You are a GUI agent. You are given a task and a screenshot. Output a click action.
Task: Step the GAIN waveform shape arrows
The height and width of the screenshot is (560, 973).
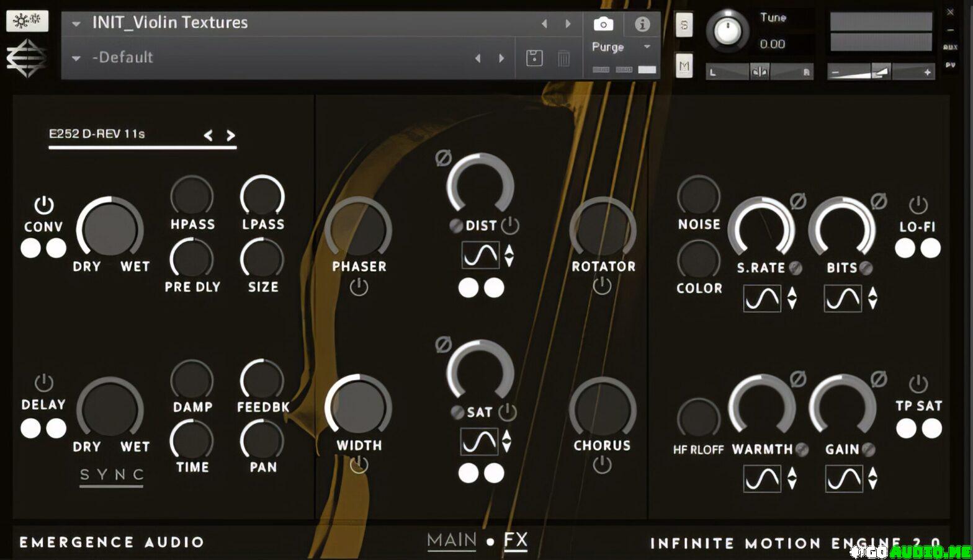[873, 478]
